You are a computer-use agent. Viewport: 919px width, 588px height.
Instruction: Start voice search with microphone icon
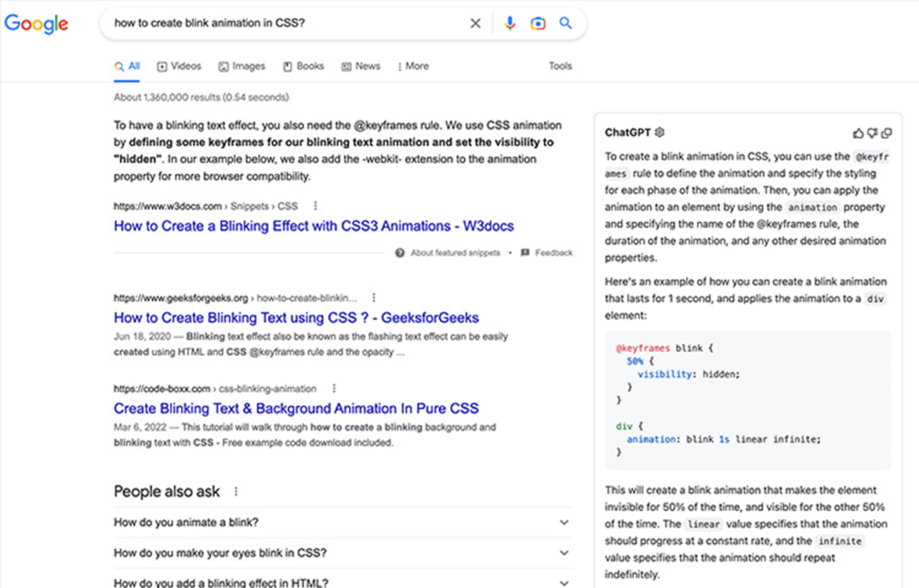[x=510, y=23]
